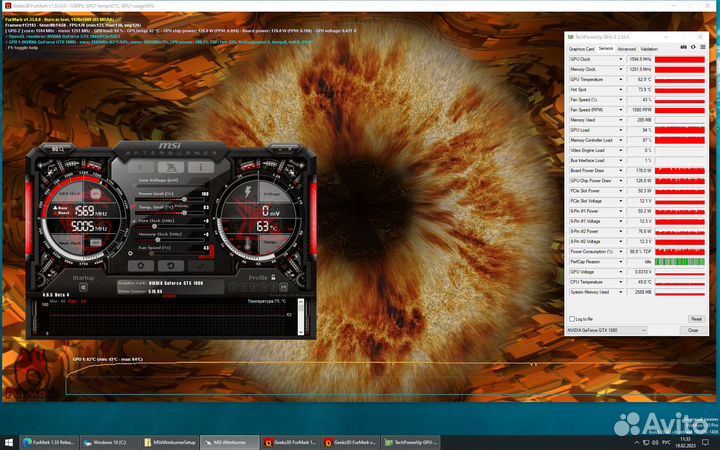
Task: Expand Board Power Draw sensor dropdown
Action: (621, 170)
